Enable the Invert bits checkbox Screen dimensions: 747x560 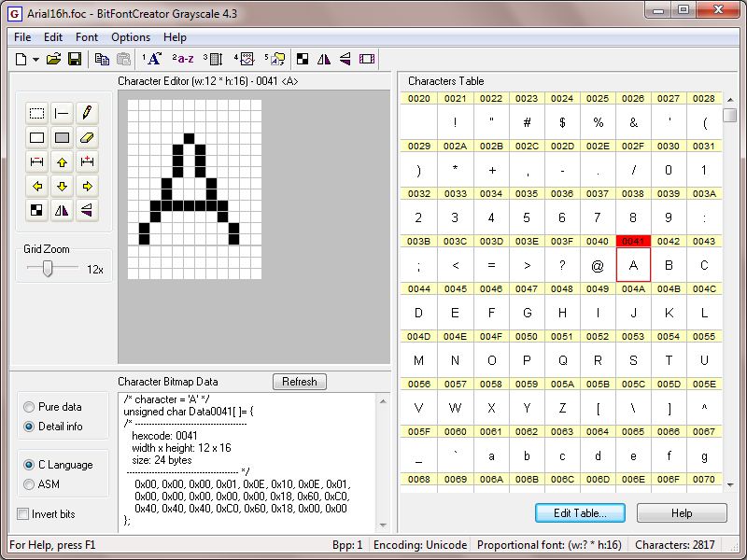23,514
